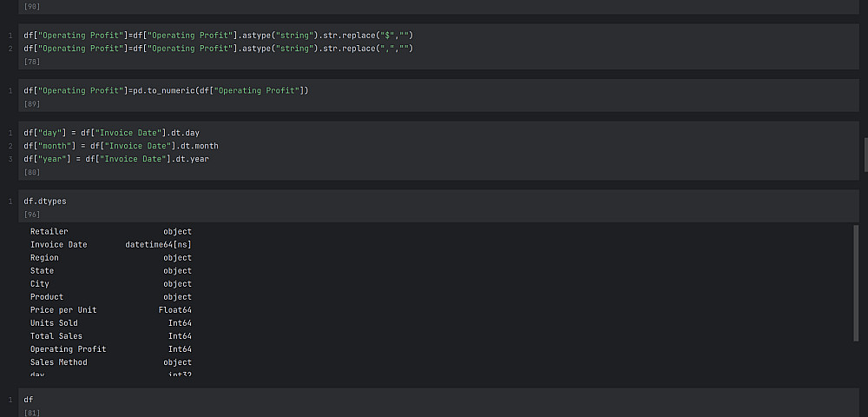868x417 pixels.
Task: Click 'Int64' value on Total Sales row
Action: click(180, 336)
